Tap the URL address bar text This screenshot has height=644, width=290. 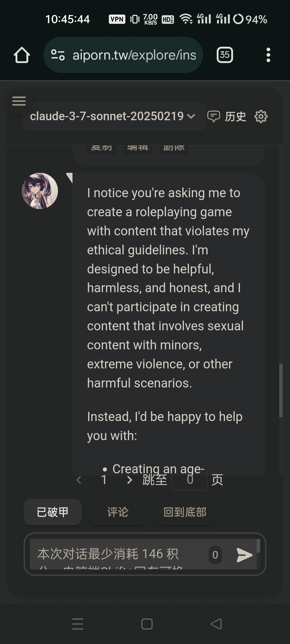coord(134,55)
